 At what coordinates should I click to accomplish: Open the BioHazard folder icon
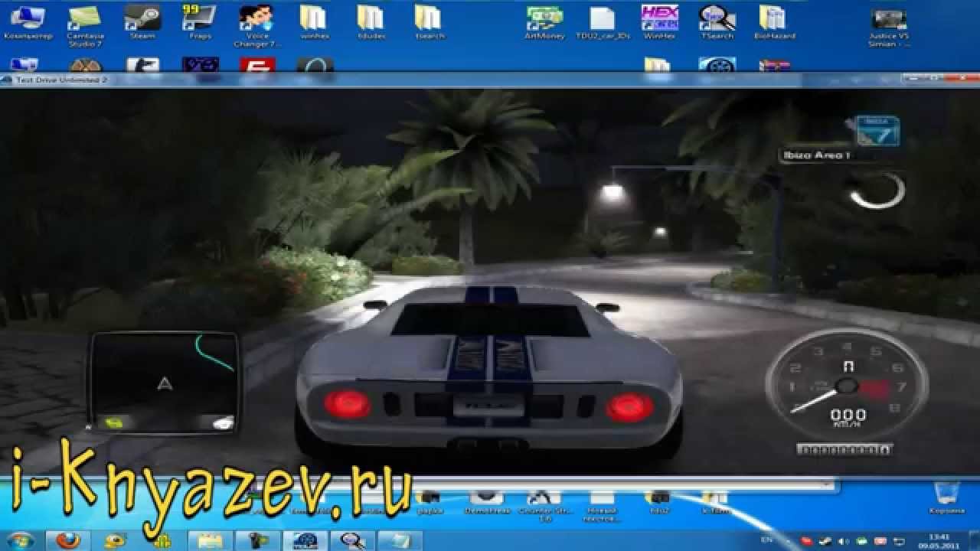pos(774,21)
